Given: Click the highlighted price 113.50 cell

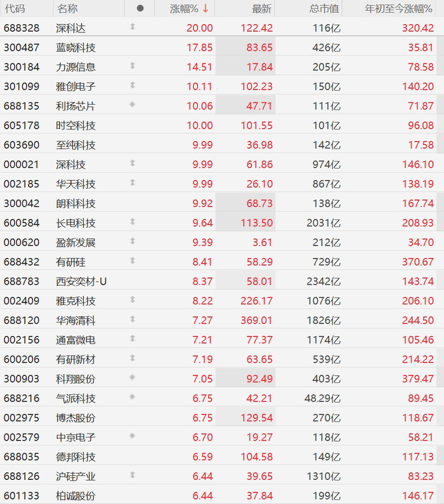Looking at the screenshot, I should pos(245,223).
